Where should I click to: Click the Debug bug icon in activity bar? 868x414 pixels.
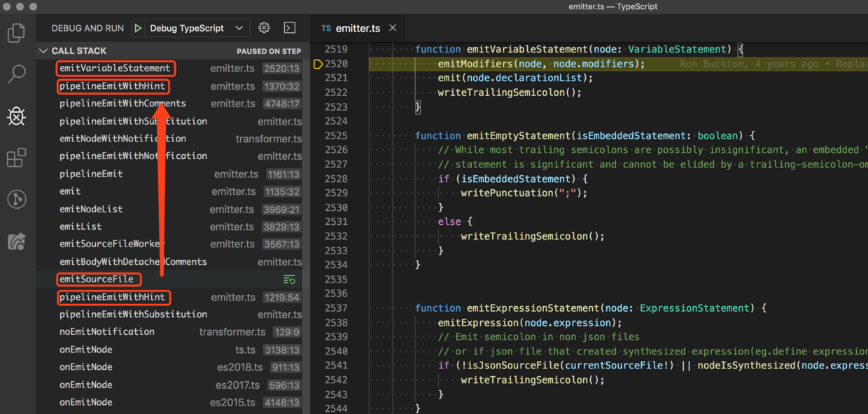click(17, 116)
